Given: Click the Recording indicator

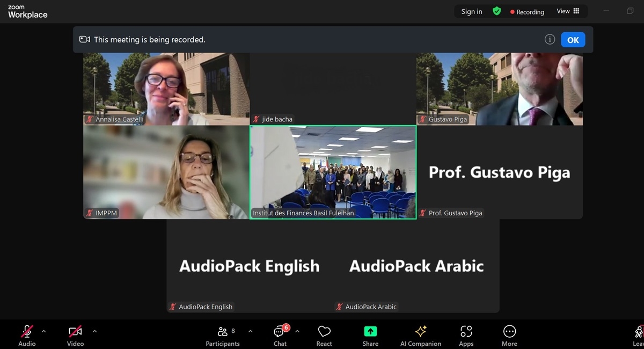Looking at the screenshot, I should pos(527,12).
